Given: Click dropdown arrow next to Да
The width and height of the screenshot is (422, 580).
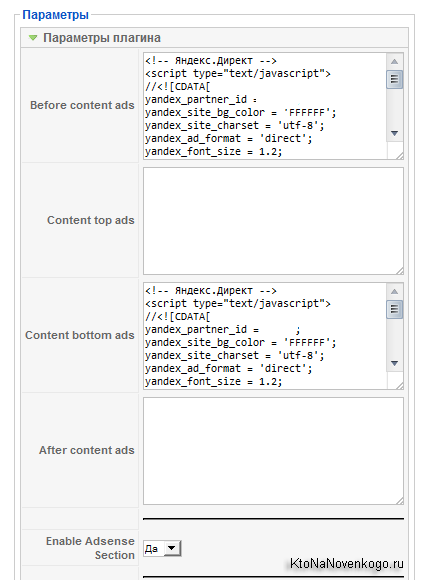Looking at the screenshot, I should pos(172,548).
